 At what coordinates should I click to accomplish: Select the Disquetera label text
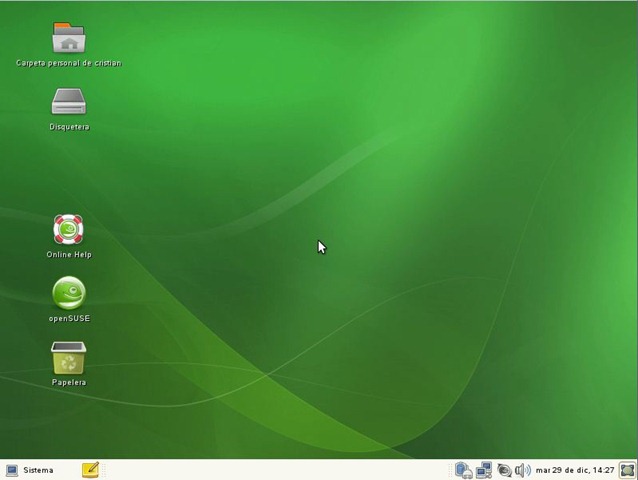(69, 127)
